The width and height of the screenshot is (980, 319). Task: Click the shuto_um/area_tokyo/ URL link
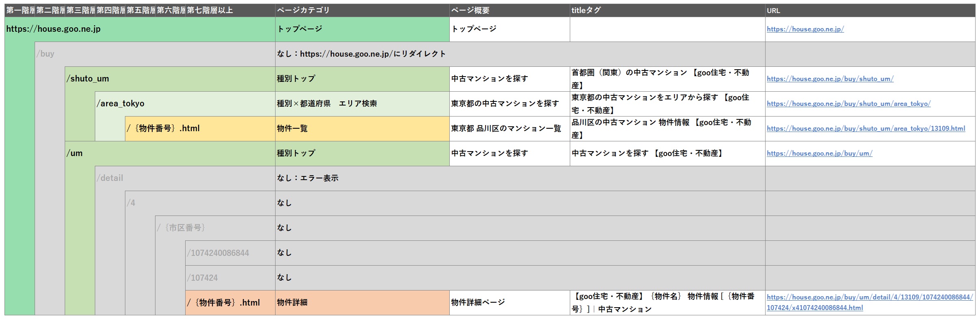[x=848, y=103]
